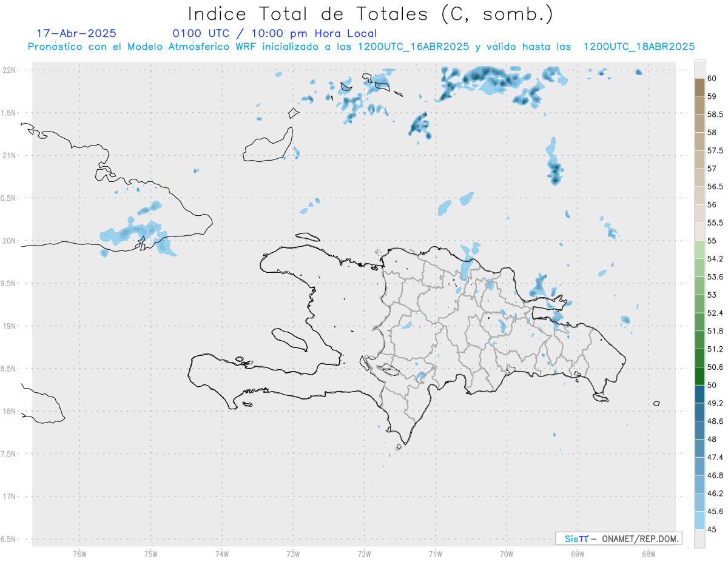Click the longitude label '72W'
Viewport: 728px width, 562px height.
(364, 554)
